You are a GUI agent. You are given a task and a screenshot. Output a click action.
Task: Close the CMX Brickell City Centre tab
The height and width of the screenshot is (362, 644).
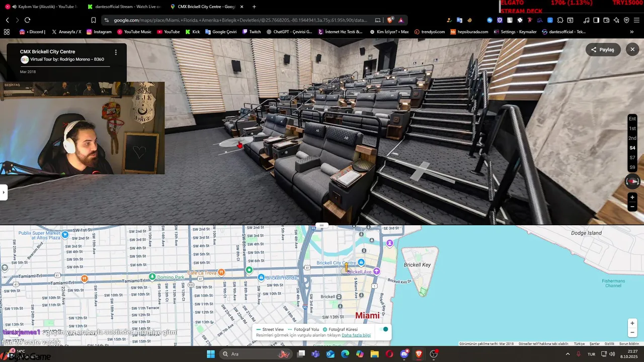click(x=242, y=7)
